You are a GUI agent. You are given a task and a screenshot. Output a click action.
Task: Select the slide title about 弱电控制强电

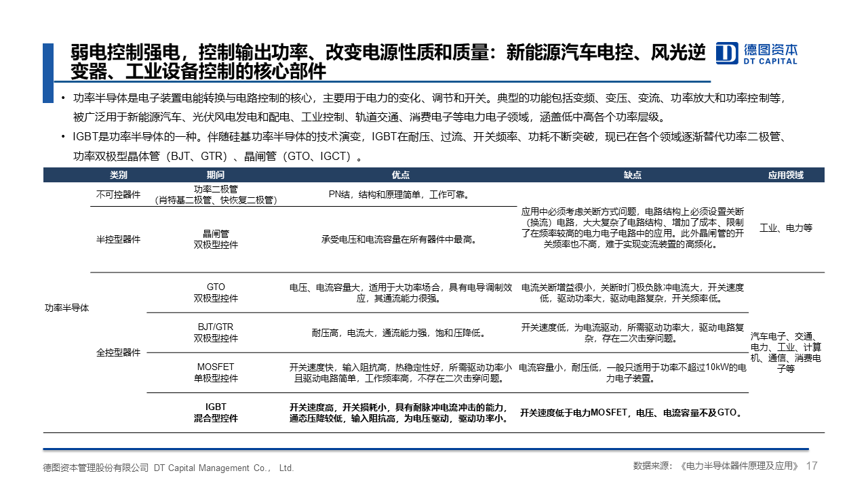(x=389, y=62)
